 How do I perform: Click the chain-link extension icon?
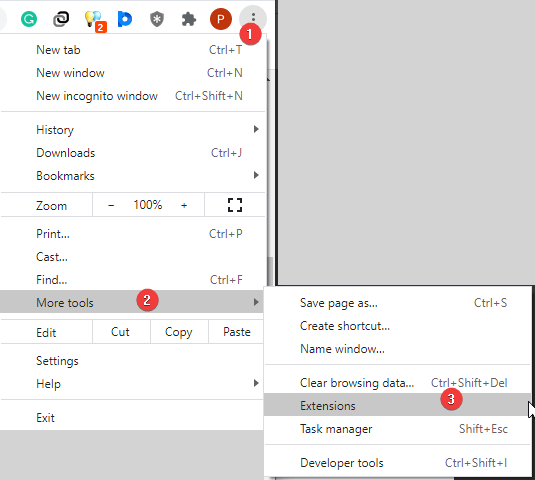[61, 19]
